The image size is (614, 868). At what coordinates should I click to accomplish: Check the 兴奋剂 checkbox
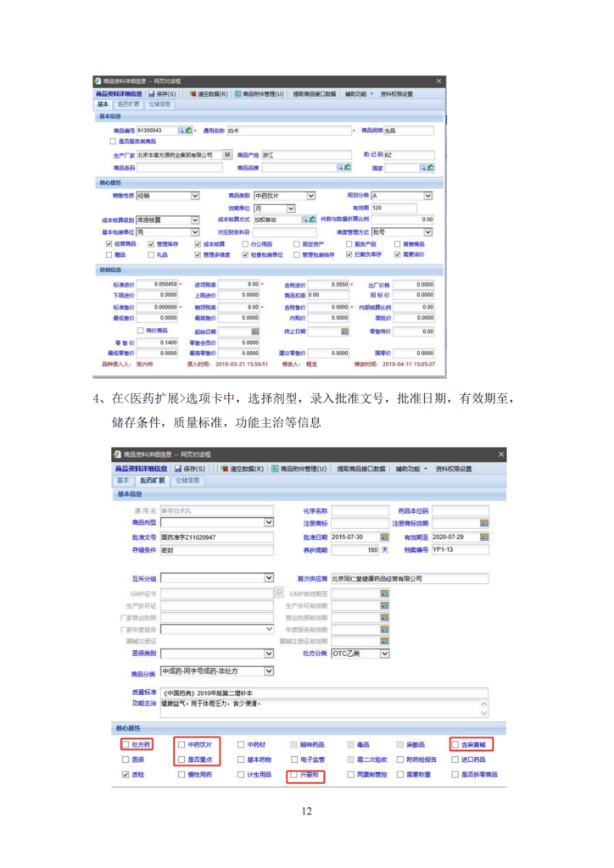(x=294, y=775)
